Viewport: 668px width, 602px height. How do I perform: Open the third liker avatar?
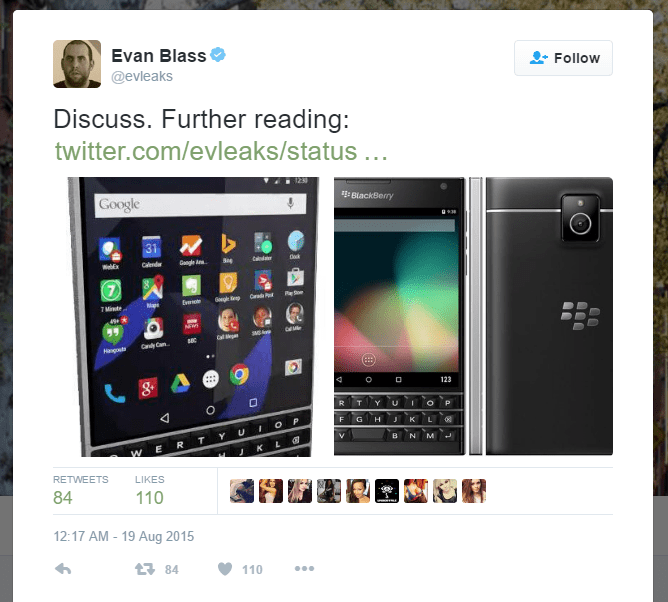coord(299,491)
